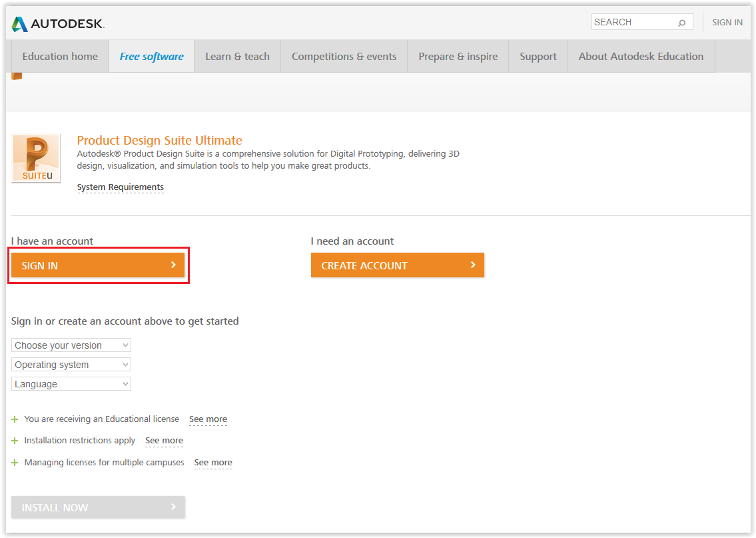Click the Product Design Suite Ultimate icon
This screenshot has width=756, height=538.
pos(36,158)
